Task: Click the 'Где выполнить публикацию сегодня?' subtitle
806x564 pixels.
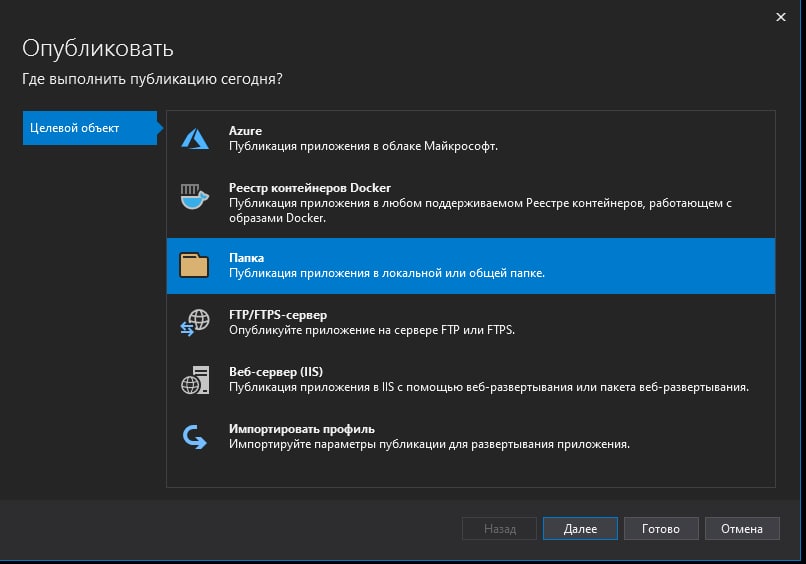Action: 152,79
